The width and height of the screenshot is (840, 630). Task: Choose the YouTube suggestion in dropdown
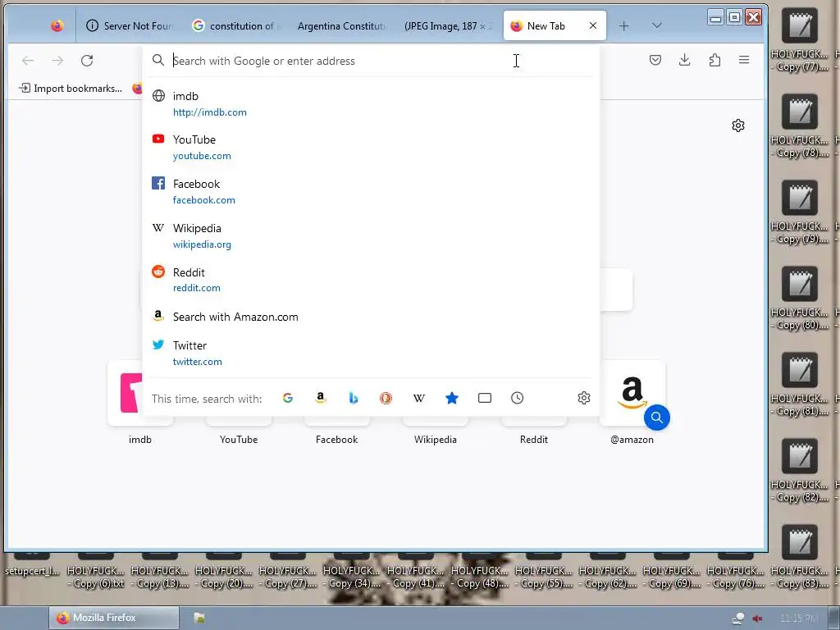(371, 148)
